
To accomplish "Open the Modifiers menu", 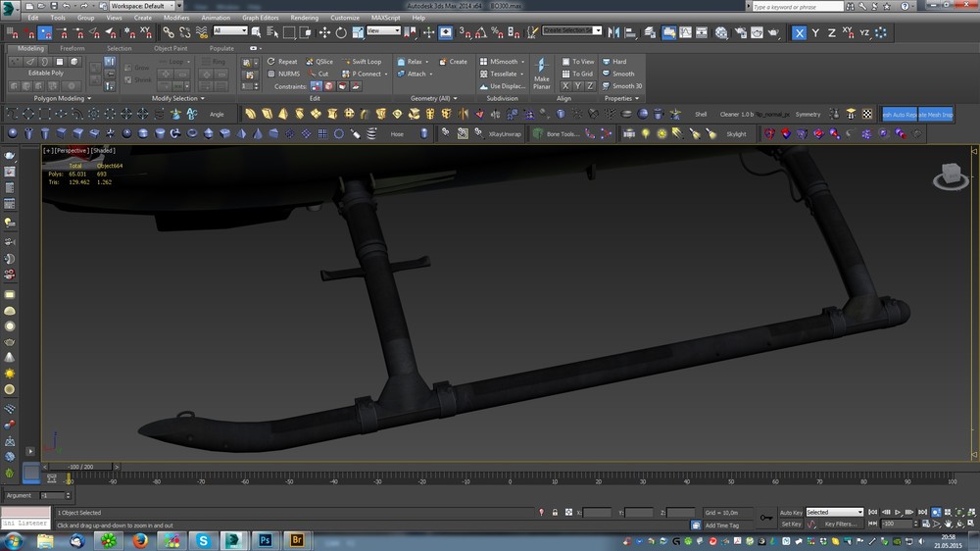I will 176,18.
